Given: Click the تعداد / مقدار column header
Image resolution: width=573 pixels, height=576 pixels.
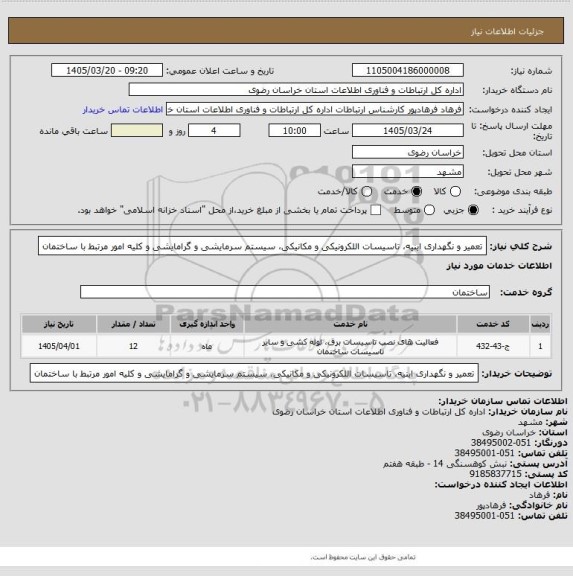Looking at the screenshot, I should (x=133, y=324).
